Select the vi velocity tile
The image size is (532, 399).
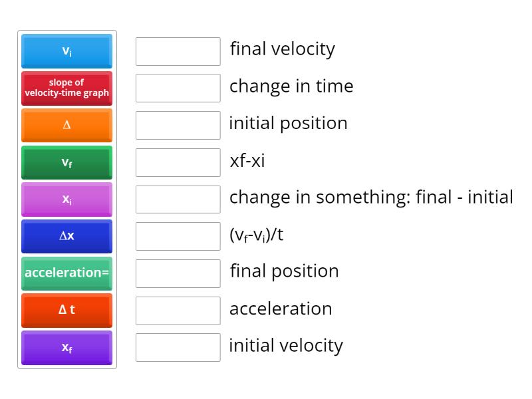coord(66,51)
